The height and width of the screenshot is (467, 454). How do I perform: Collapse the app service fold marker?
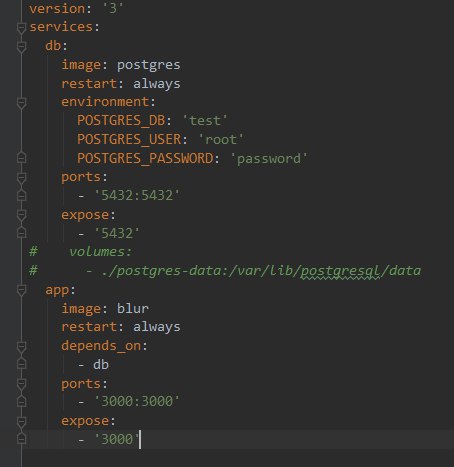[x=21, y=291]
